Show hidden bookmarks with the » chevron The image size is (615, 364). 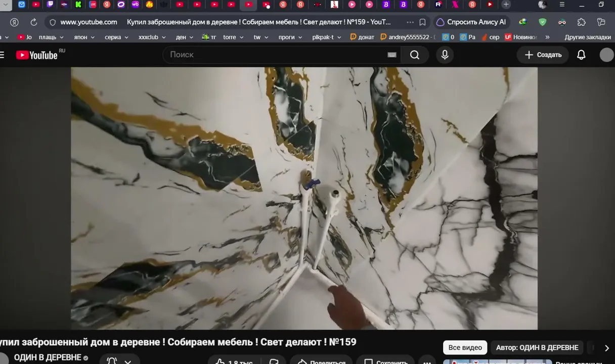pos(547,37)
